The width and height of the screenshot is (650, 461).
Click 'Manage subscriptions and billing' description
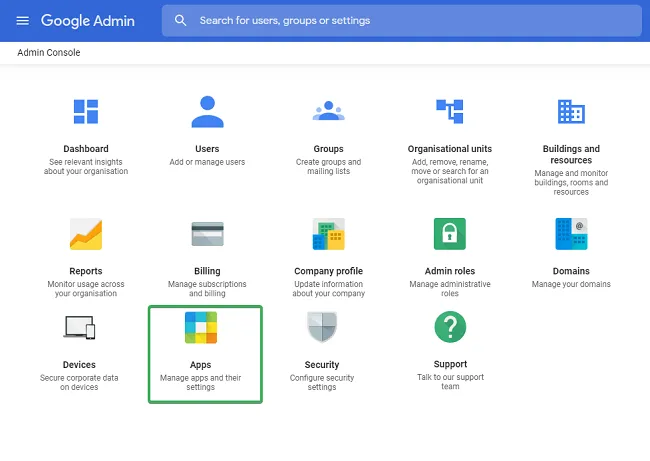[x=207, y=289]
